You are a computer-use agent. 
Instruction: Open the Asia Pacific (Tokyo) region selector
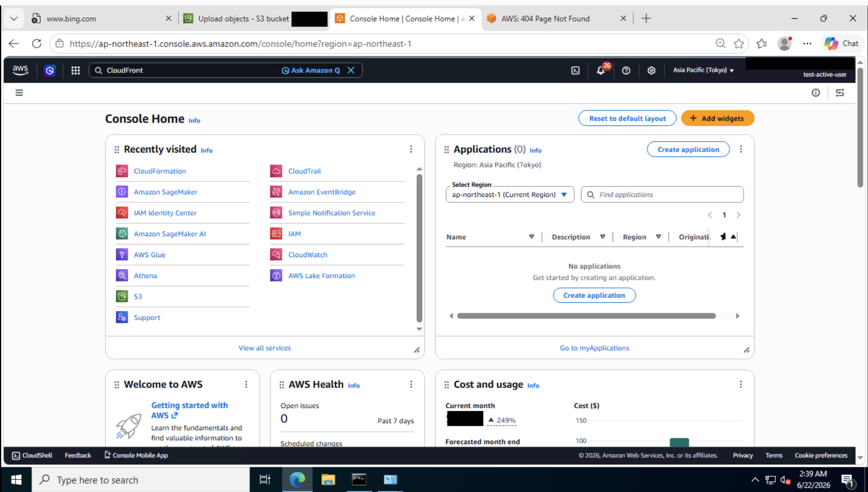point(703,70)
